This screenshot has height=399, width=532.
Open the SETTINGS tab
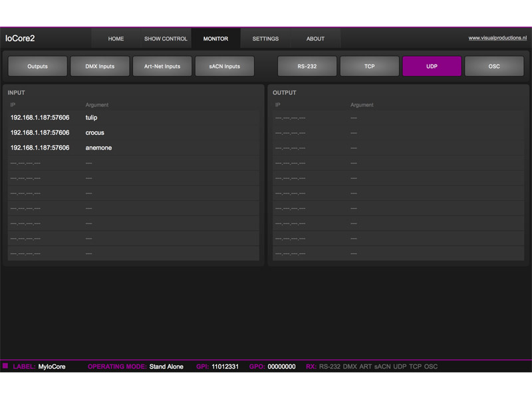click(x=265, y=39)
